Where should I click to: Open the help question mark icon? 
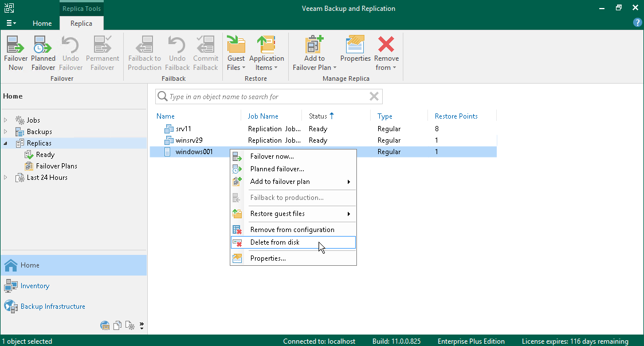pyautogui.click(x=637, y=23)
